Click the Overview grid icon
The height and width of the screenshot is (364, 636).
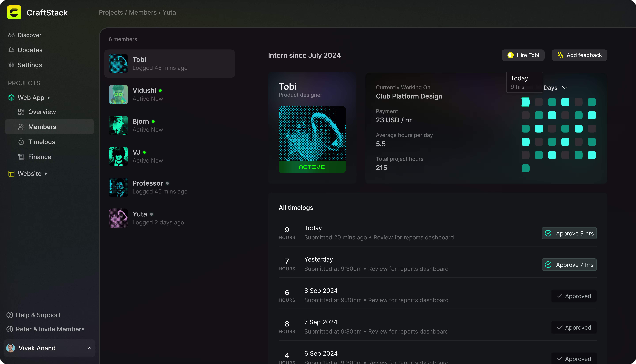[21, 112]
